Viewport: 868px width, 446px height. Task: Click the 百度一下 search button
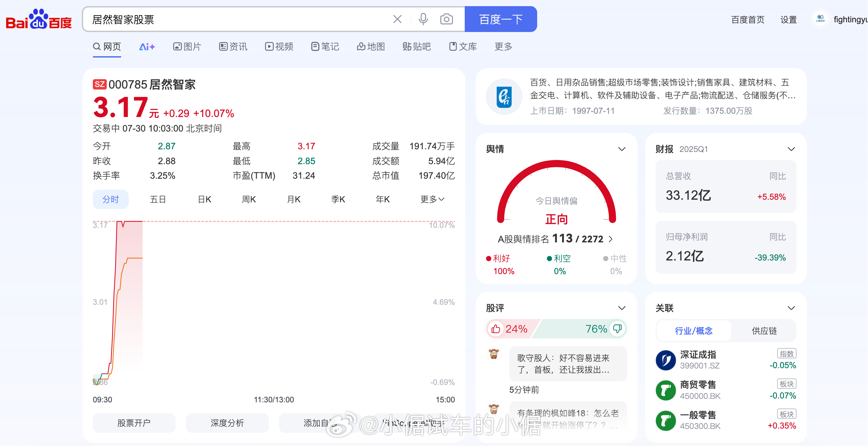coord(501,19)
